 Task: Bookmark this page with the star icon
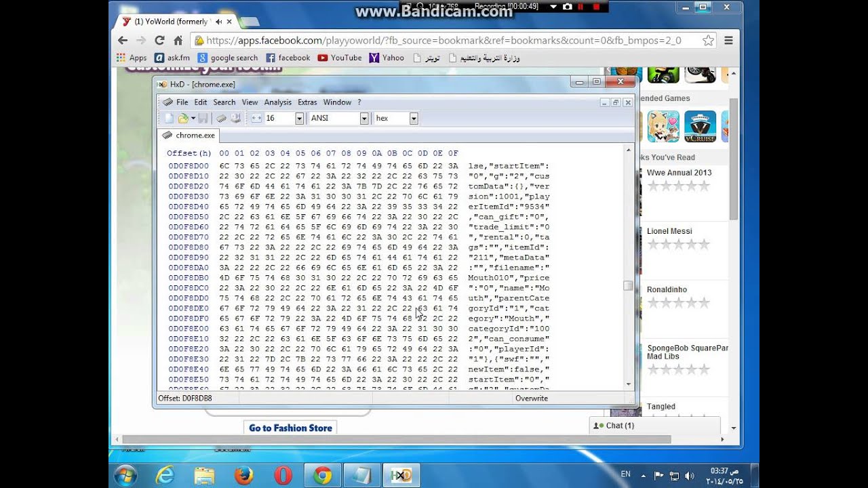tap(708, 40)
